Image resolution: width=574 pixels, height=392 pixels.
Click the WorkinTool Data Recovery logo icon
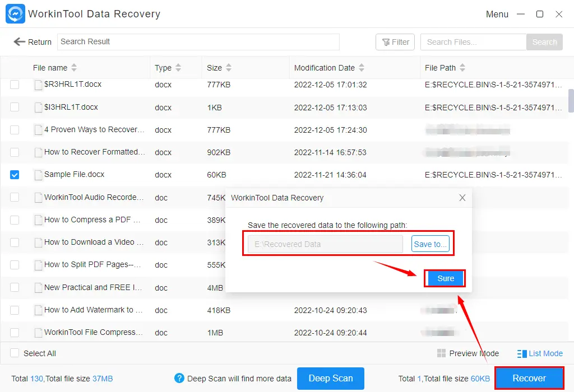(x=15, y=14)
